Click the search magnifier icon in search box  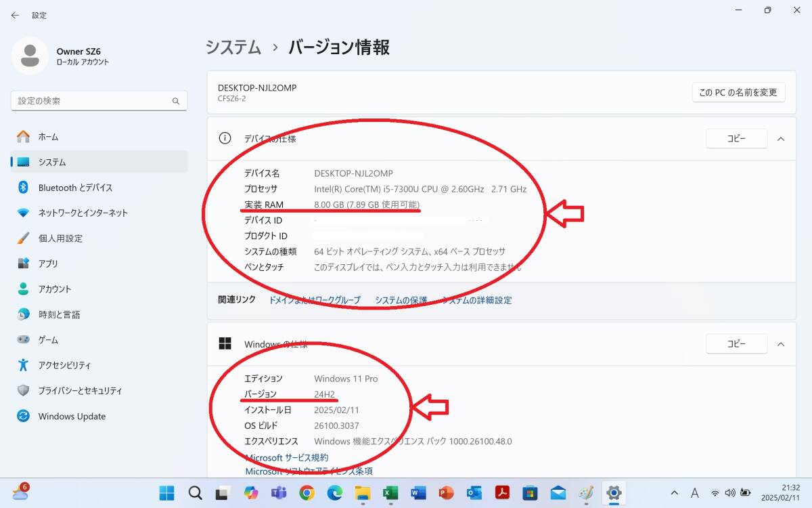[x=176, y=101]
